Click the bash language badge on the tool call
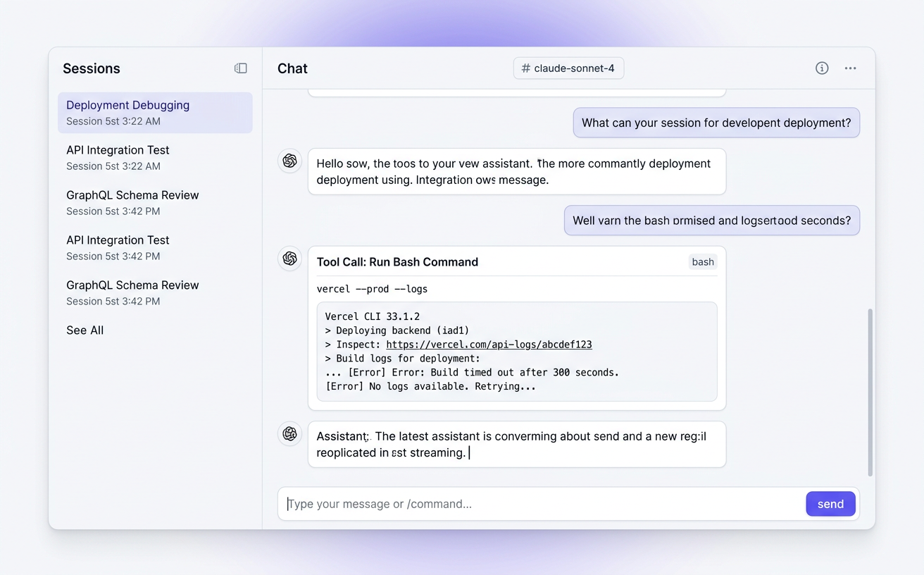This screenshot has height=575, width=924. pyautogui.click(x=702, y=261)
